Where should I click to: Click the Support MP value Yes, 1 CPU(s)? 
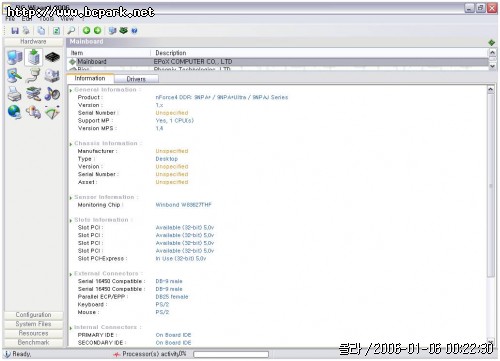174,121
